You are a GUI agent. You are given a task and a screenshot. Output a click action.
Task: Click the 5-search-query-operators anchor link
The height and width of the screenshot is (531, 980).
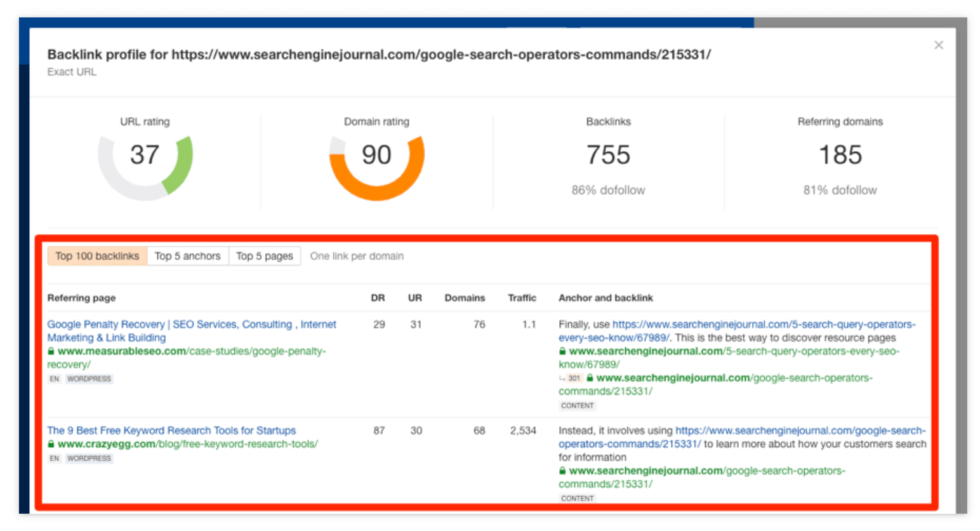(x=736, y=331)
